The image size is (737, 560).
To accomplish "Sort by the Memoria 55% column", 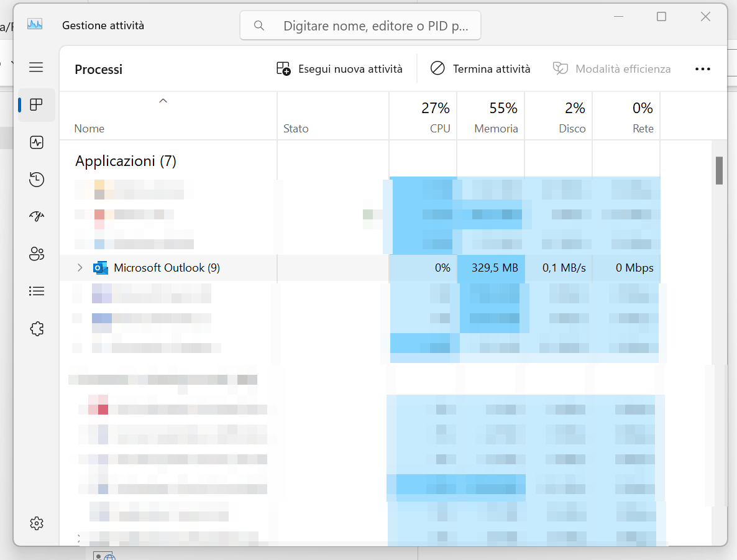I will [491, 117].
